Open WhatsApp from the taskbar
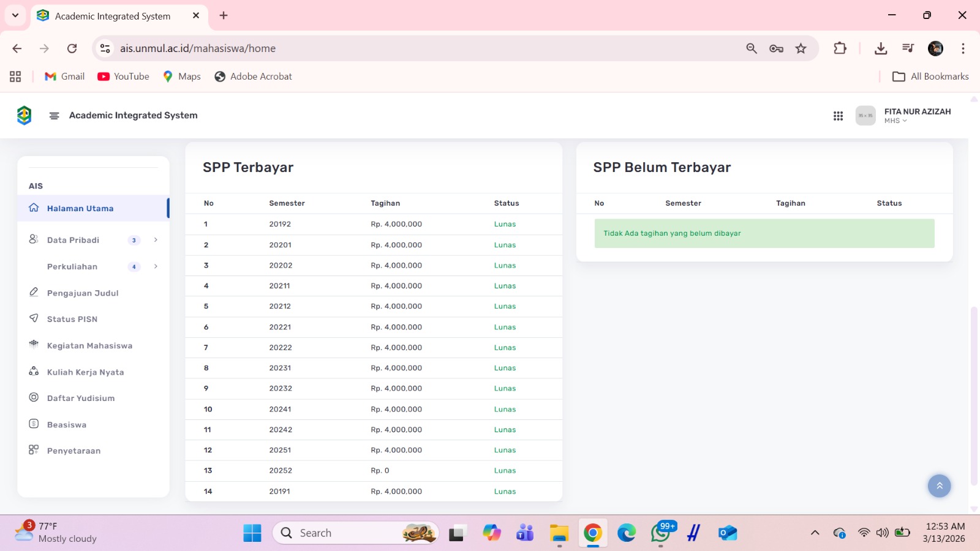Viewport: 980px width, 551px height. click(660, 533)
